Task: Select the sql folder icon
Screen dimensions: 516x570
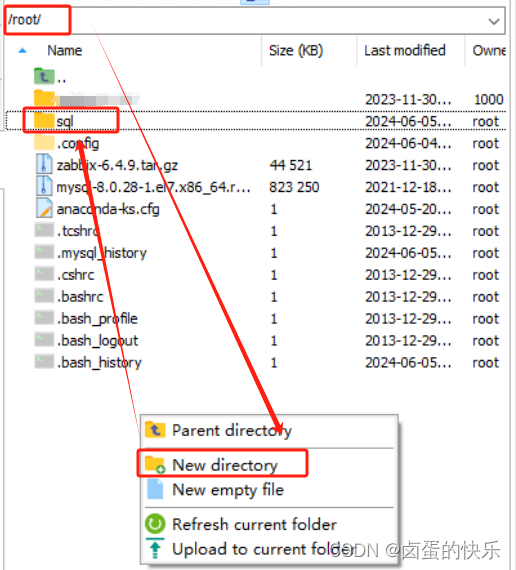Action: click(44, 120)
